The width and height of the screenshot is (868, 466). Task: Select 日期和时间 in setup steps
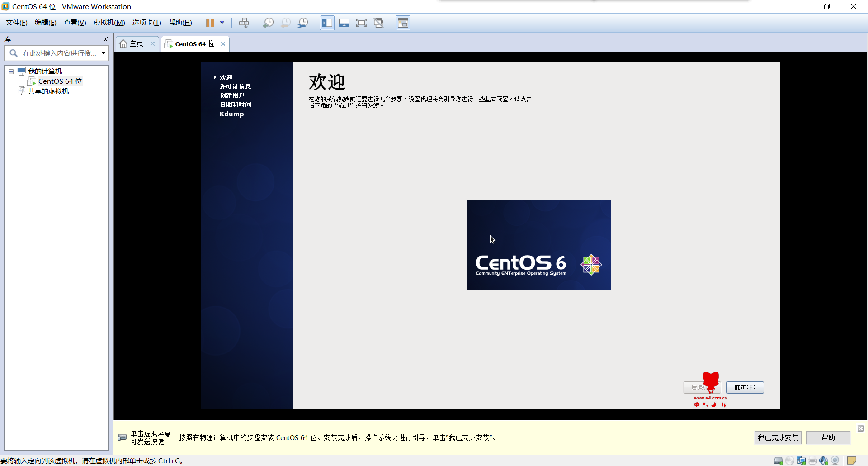click(x=235, y=105)
